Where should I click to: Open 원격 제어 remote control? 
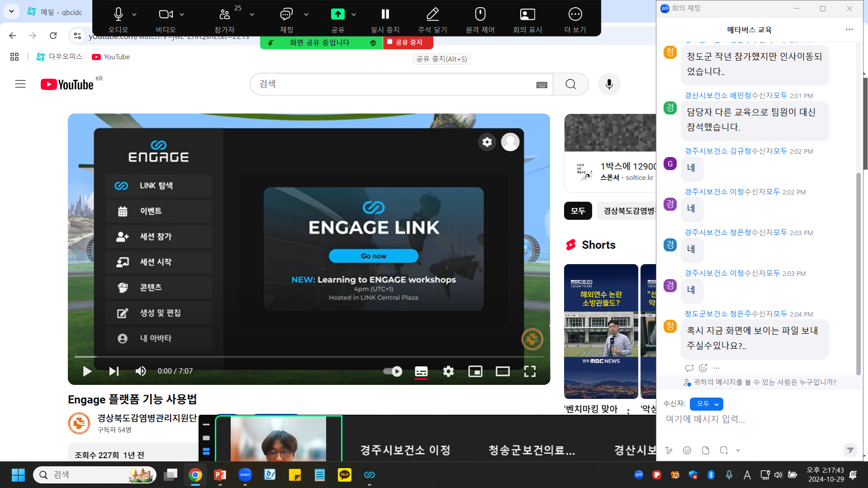click(x=480, y=19)
